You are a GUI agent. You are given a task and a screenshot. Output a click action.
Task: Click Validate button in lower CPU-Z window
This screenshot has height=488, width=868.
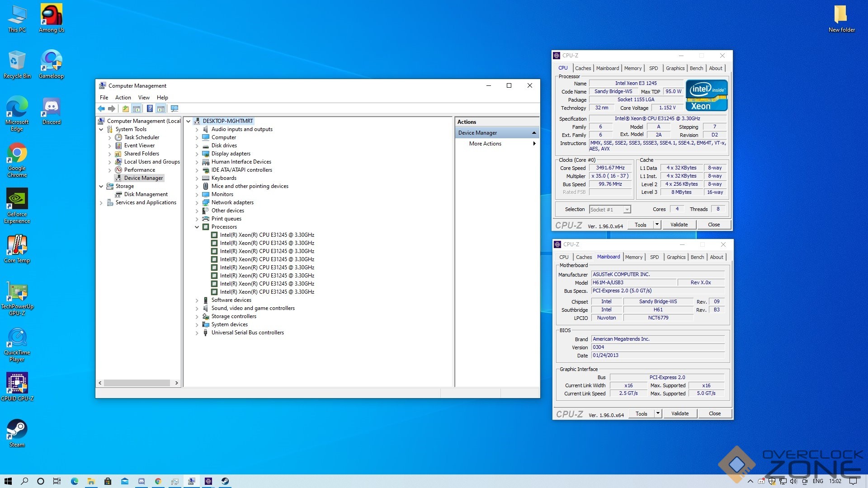679,413
